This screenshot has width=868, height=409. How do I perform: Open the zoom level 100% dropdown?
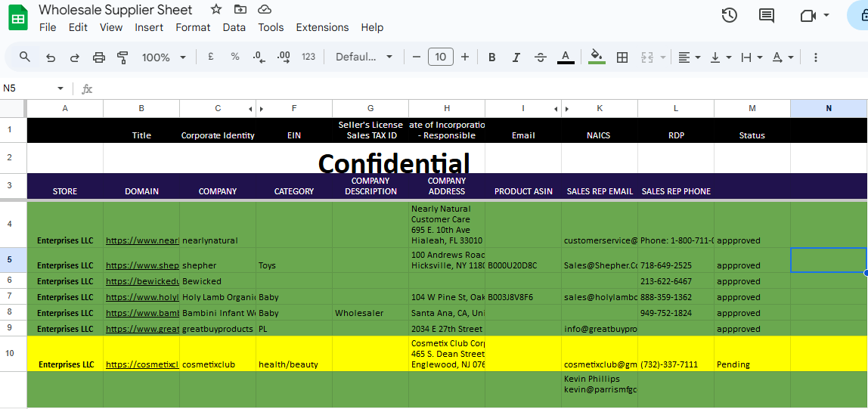164,57
